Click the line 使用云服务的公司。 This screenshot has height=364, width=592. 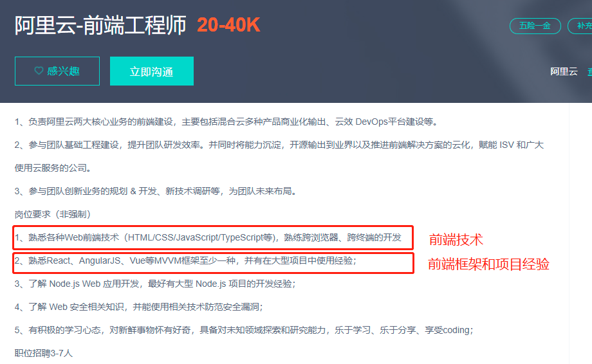tap(53, 168)
